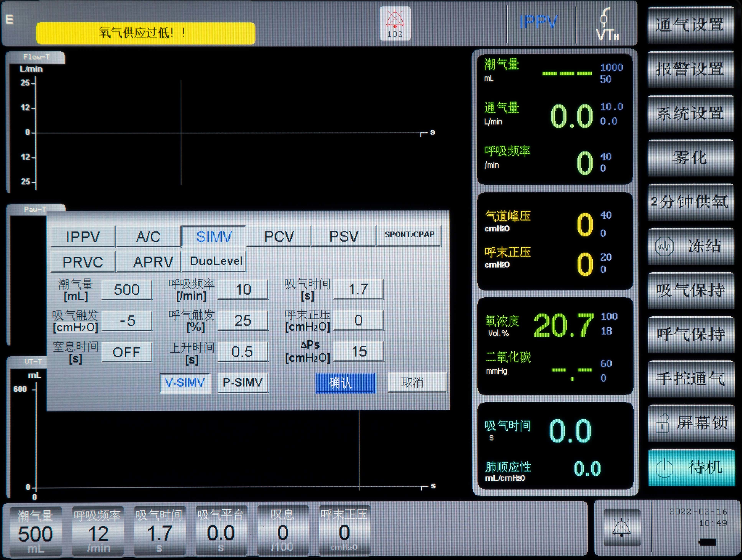Toggle apnea time OFF field

[x=126, y=352]
